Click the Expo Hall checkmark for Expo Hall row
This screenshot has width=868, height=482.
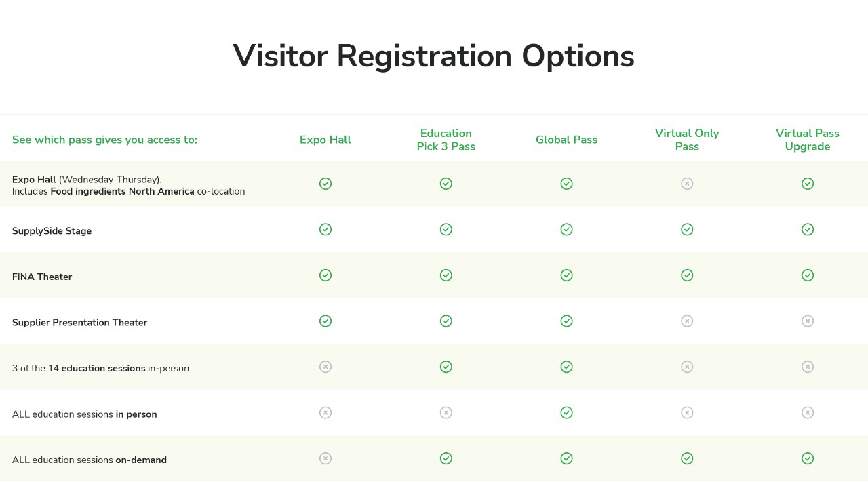click(x=325, y=184)
